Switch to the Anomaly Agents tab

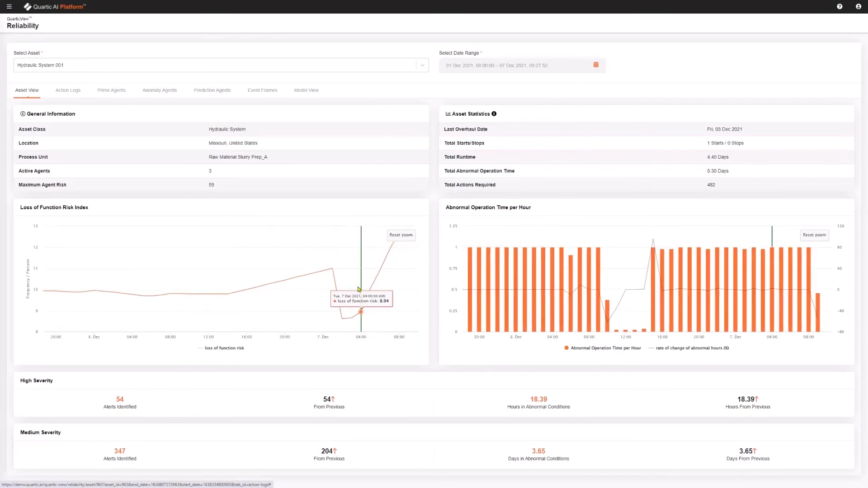pyautogui.click(x=160, y=90)
